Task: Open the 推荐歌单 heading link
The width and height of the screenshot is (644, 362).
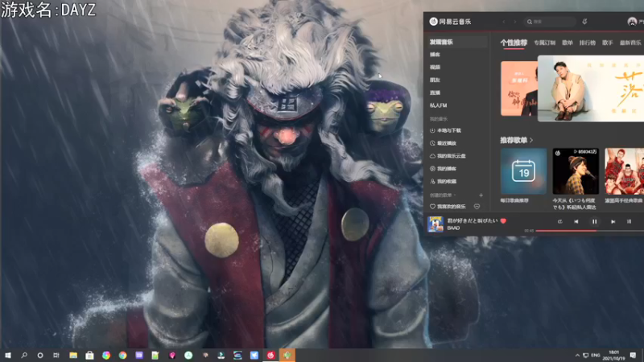Action: 516,140
